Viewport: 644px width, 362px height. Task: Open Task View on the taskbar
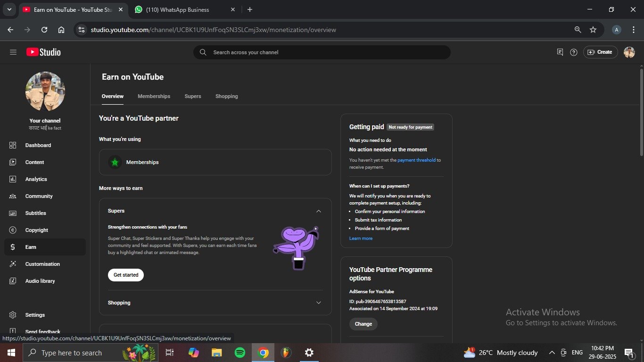click(170, 353)
